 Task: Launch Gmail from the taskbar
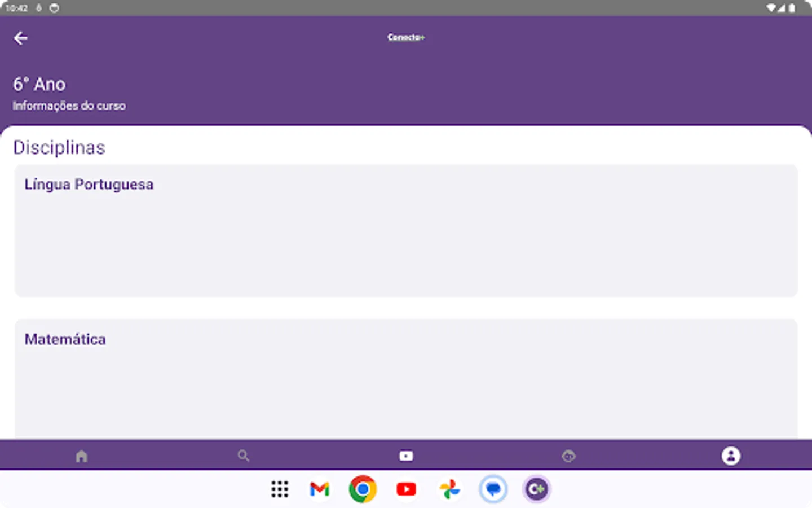point(319,489)
